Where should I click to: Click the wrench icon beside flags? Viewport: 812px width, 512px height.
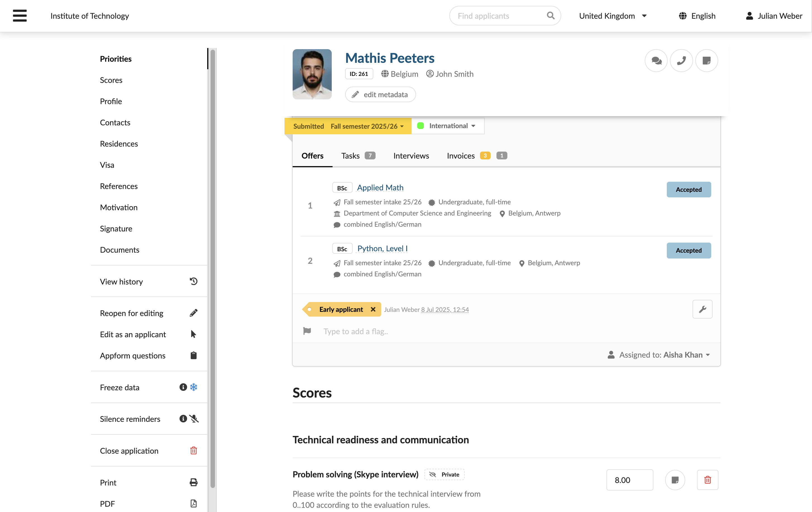703,309
